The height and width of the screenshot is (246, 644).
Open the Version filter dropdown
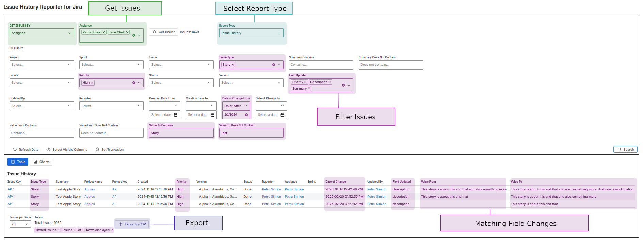tap(251, 83)
